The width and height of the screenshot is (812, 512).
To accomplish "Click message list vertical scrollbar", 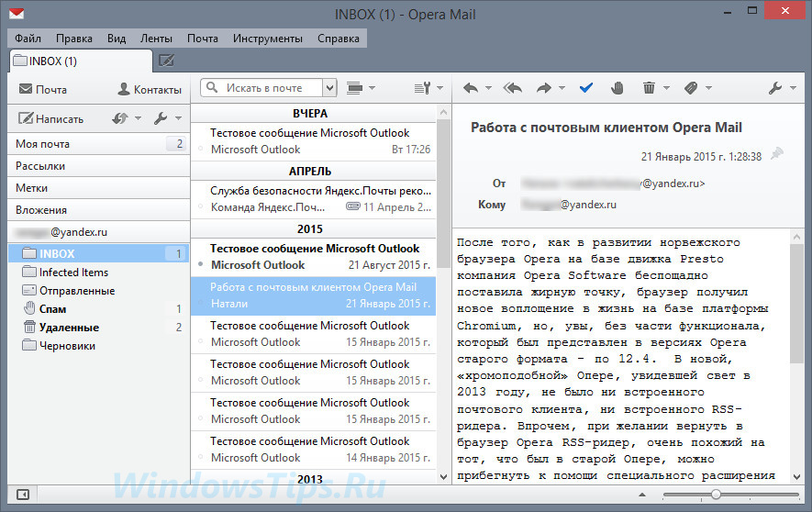I will pyautogui.click(x=443, y=194).
